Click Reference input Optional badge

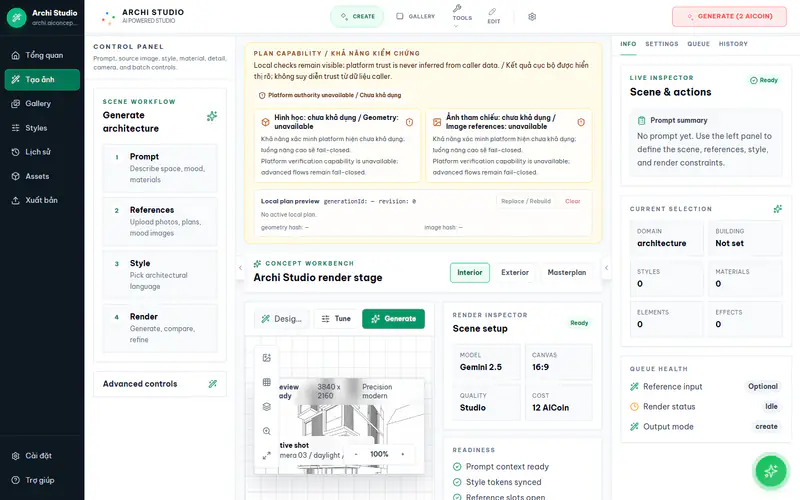(x=763, y=387)
